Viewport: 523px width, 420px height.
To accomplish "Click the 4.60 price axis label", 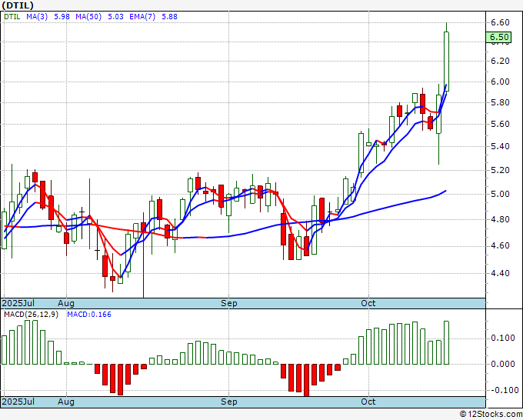I will (x=500, y=246).
